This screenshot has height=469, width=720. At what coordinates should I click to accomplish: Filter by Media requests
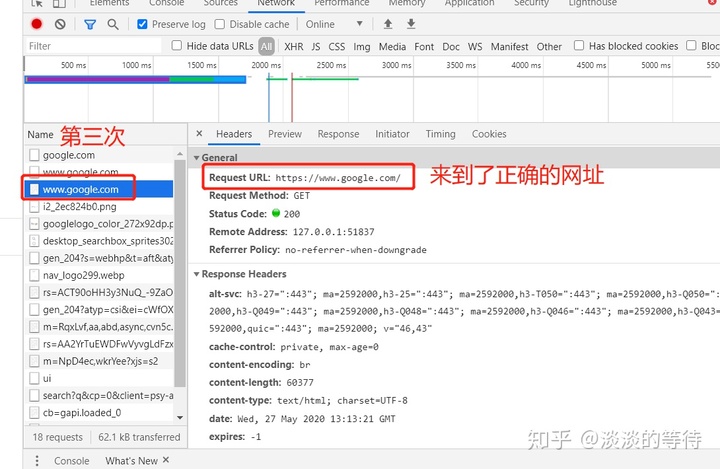pos(392,46)
